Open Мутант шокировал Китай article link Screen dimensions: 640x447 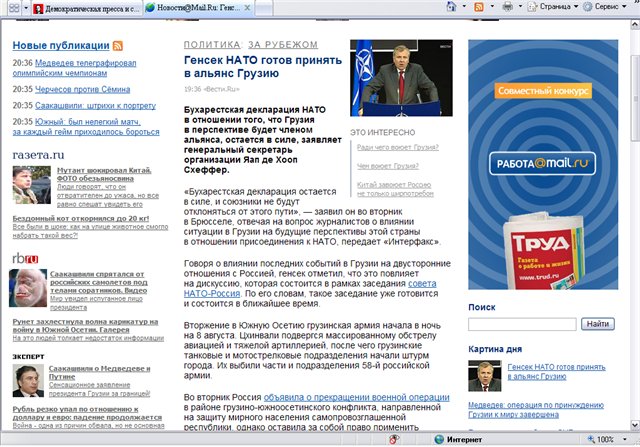pos(104,174)
